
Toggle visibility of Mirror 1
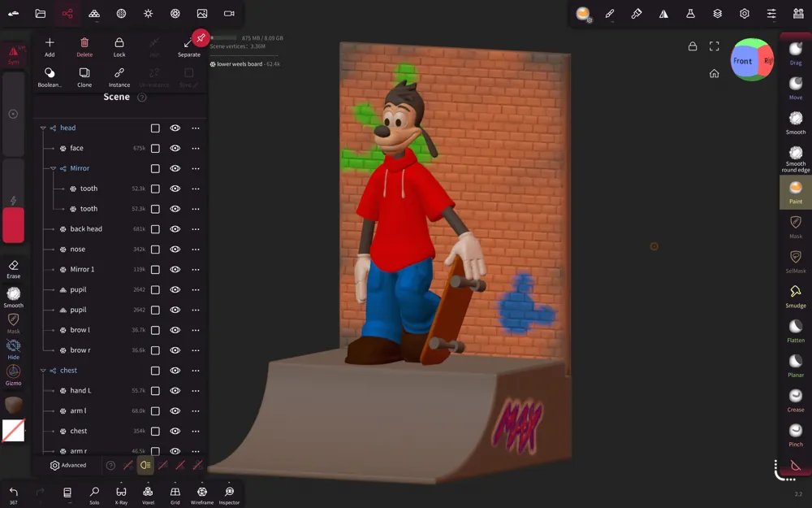pos(175,270)
